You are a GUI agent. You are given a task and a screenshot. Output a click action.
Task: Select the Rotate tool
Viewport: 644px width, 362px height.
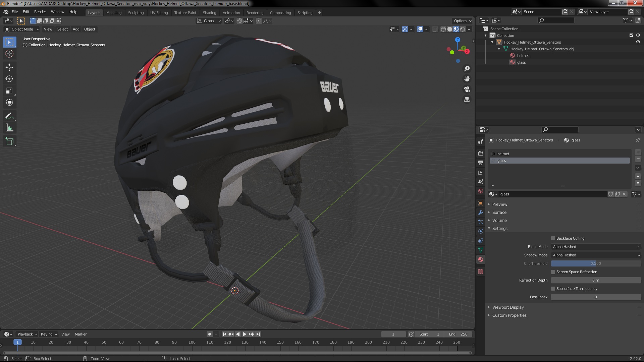click(9, 79)
